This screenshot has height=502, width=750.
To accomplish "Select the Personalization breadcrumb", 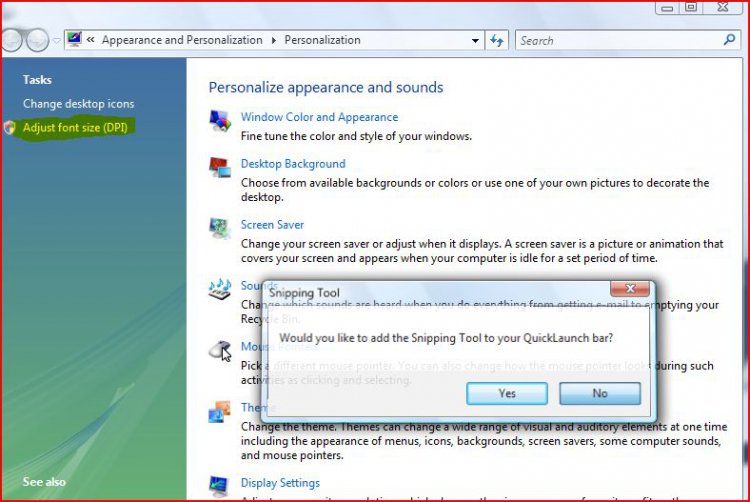I will (x=322, y=40).
